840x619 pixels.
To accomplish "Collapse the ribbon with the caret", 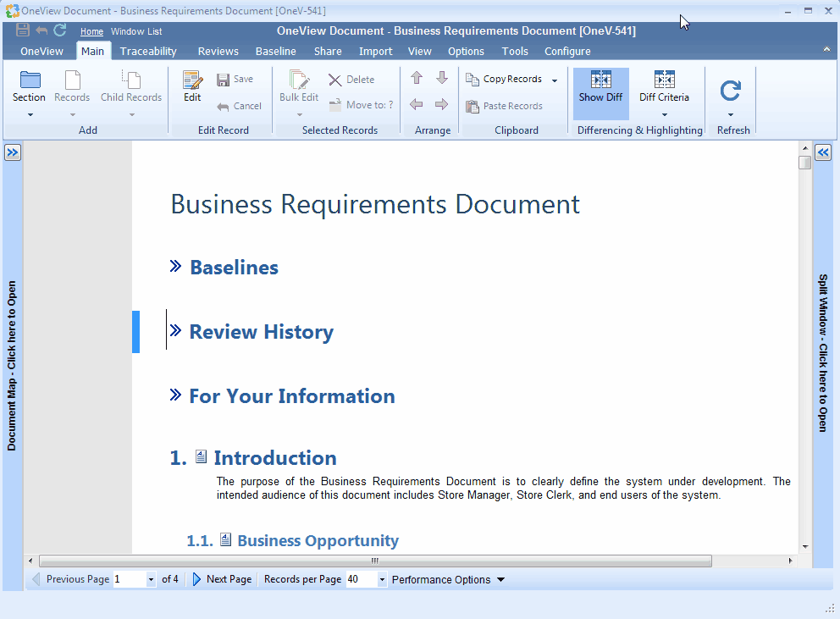I will (826, 49).
